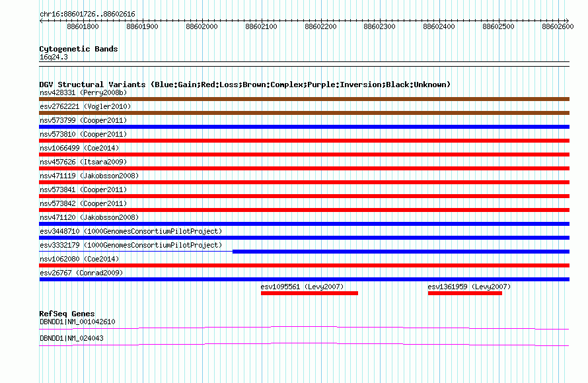
Task: Open the nsv573799 (Cooper2011) blue gain bar
Action: (x=304, y=127)
